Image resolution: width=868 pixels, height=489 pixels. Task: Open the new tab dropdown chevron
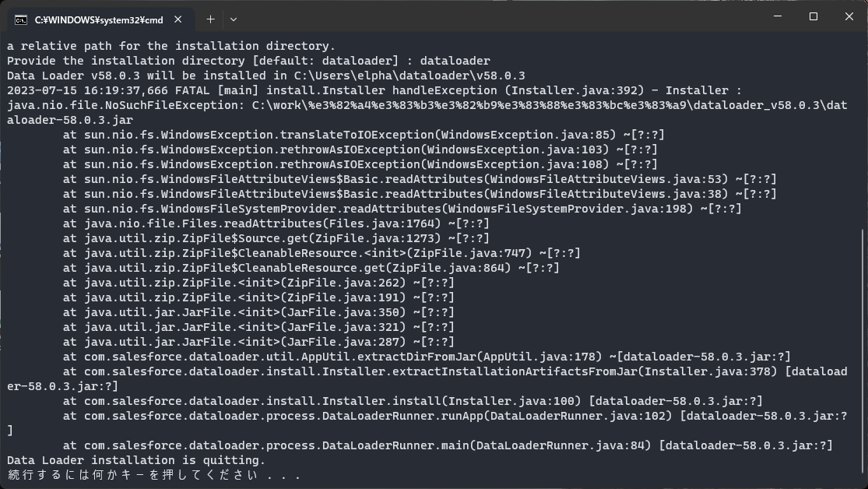232,19
